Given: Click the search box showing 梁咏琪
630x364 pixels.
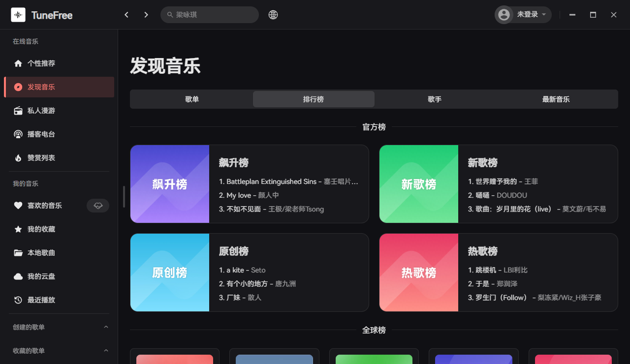Looking at the screenshot, I should click(x=210, y=15).
